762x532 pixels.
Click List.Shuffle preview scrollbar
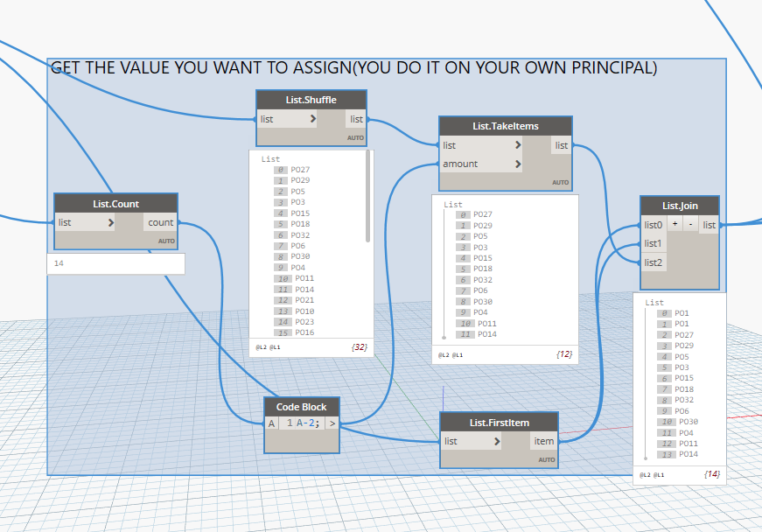click(x=368, y=196)
